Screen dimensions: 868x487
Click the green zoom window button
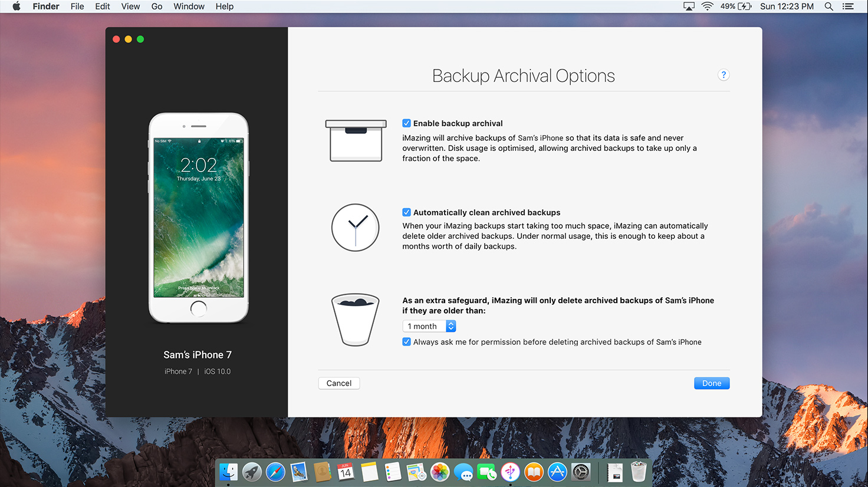pyautogui.click(x=140, y=39)
